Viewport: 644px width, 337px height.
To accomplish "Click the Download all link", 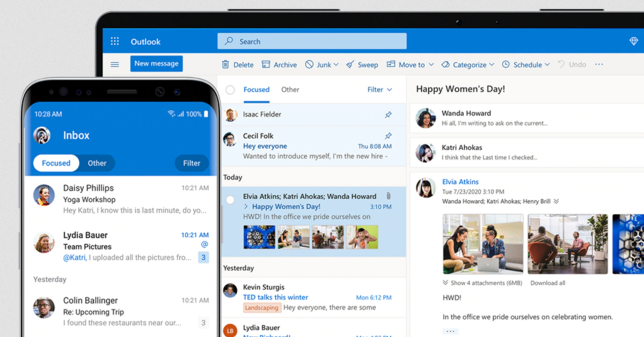I will point(547,283).
